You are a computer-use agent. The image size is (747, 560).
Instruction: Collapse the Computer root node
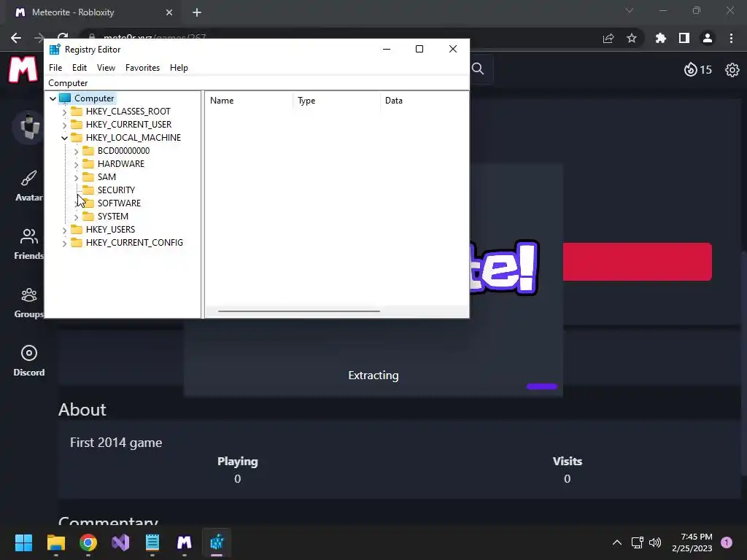coord(53,98)
